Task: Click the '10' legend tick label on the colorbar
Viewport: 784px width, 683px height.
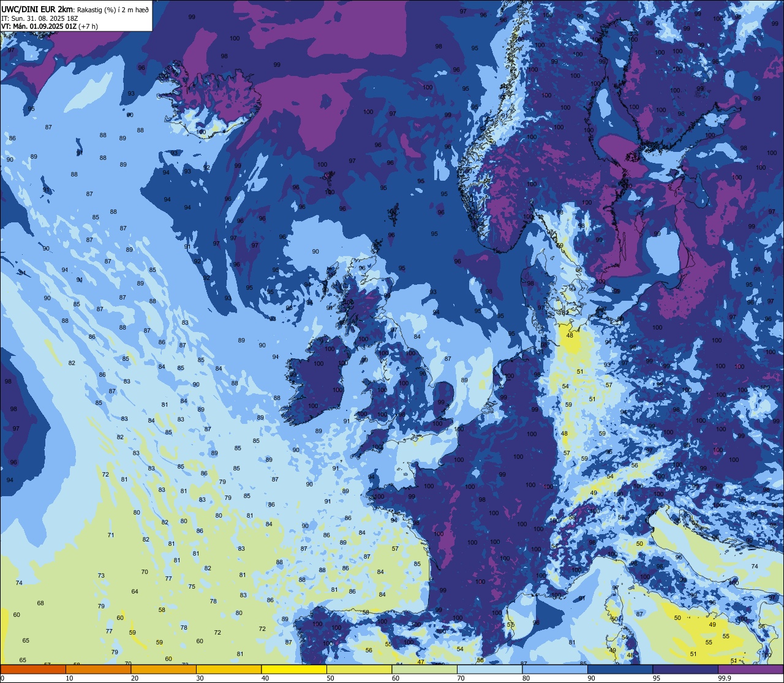Action: [69, 678]
